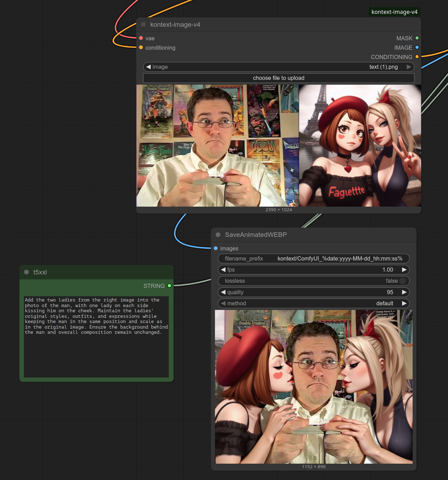The height and width of the screenshot is (480, 448).
Task: Click the quality value 95
Action: (x=390, y=292)
